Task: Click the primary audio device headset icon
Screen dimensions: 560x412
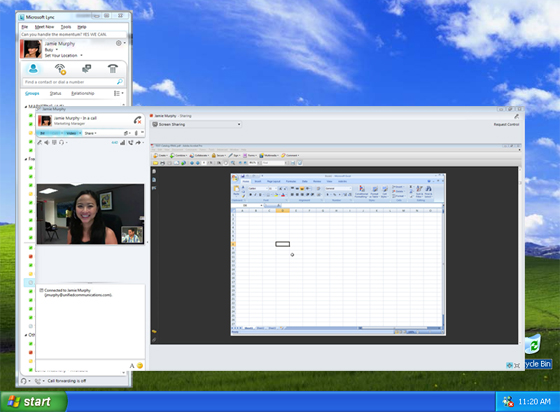Action: [24, 381]
